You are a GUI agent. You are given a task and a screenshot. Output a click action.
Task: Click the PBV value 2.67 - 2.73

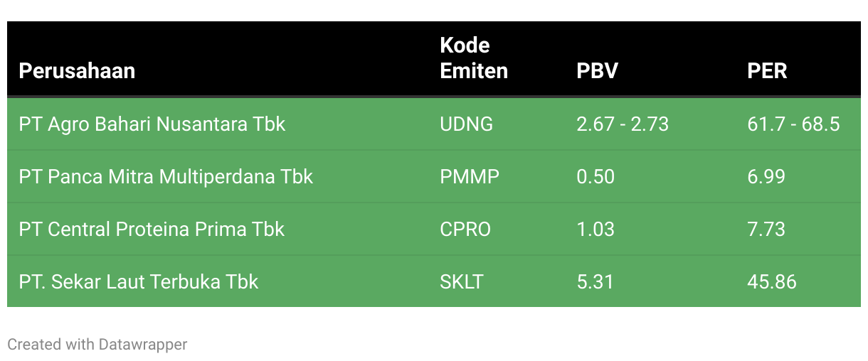coord(623,124)
